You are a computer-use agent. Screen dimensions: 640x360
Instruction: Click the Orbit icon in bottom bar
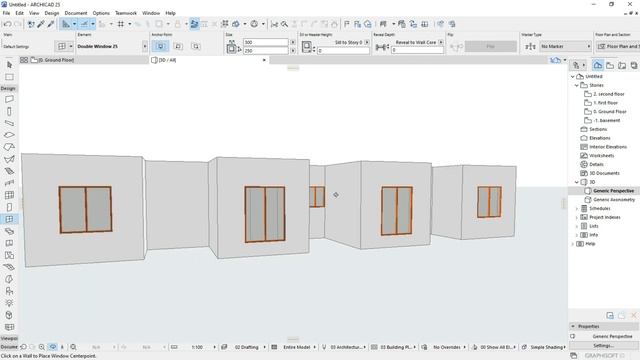click(53, 347)
